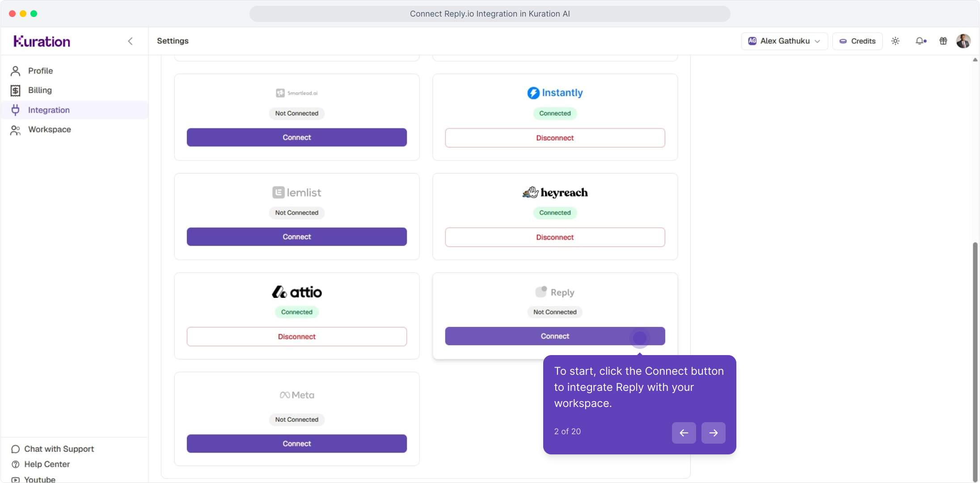This screenshot has height=483, width=980.
Task: Connect the Reply integration
Action: tap(555, 336)
